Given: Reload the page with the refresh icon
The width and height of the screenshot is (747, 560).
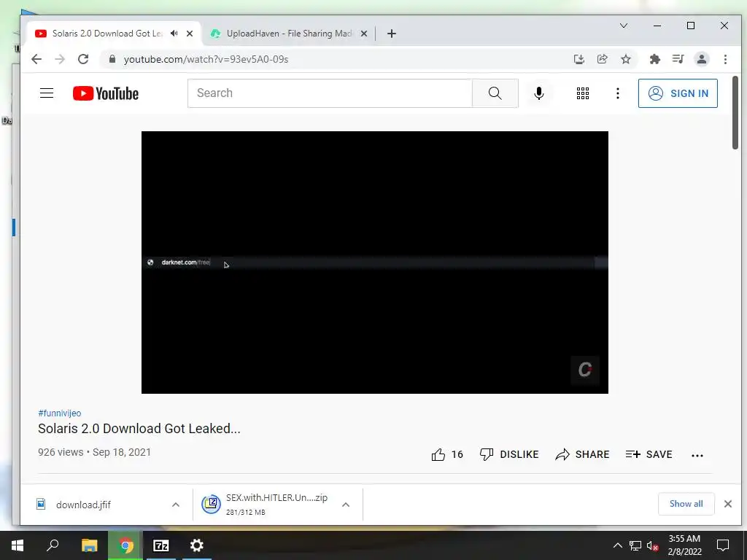Looking at the screenshot, I should click(83, 59).
